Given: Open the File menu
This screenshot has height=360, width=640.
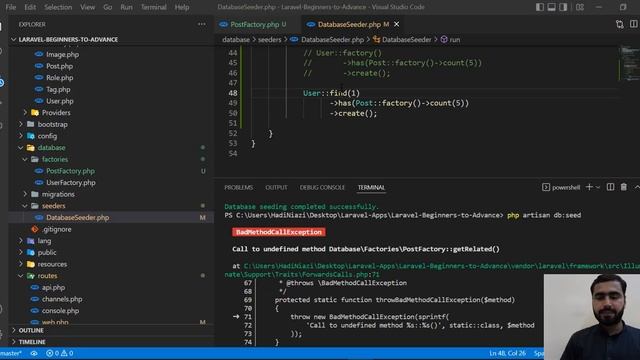Looking at the screenshot, I should [x=11, y=7].
